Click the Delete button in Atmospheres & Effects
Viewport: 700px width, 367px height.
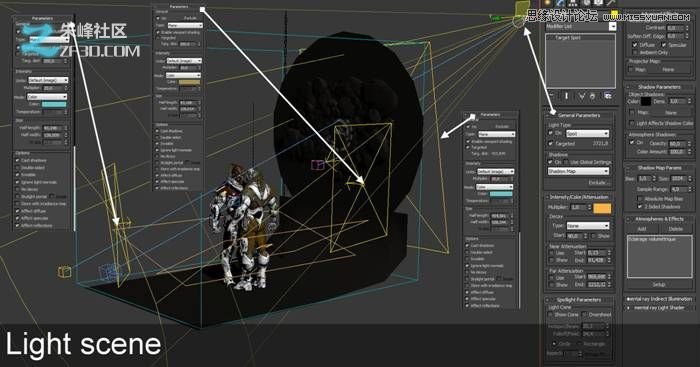tap(675, 229)
